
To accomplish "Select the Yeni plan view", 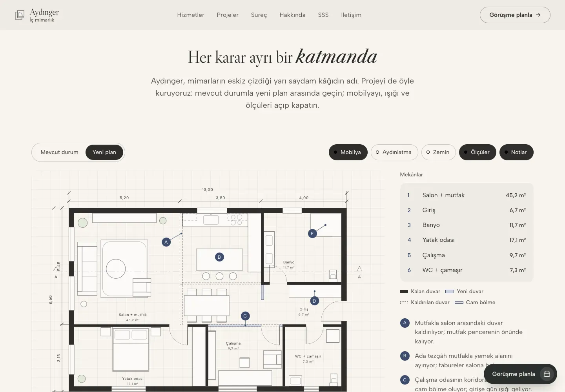I will pyautogui.click(x=104, y=152).
